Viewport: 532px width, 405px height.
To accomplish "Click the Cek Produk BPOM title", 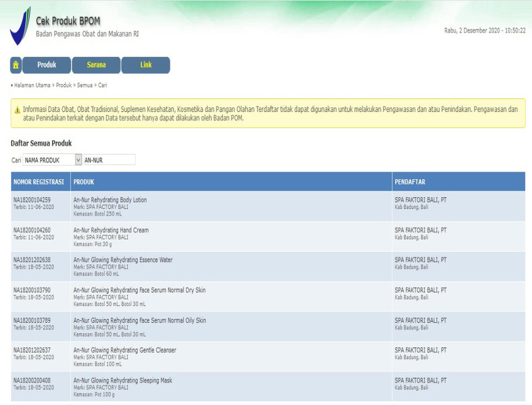I will tap(68, 21).
